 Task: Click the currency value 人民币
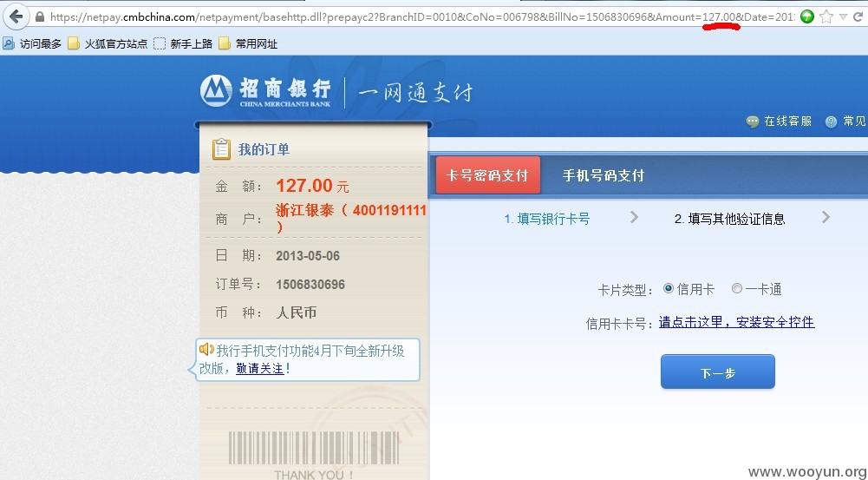point(297,312)
